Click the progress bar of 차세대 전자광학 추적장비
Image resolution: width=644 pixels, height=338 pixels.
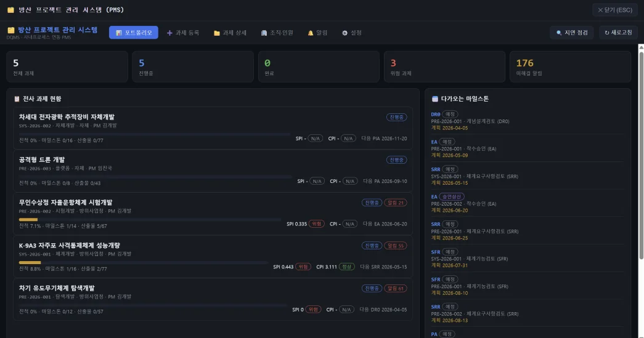pyautogui.click(x=155, y=134)
